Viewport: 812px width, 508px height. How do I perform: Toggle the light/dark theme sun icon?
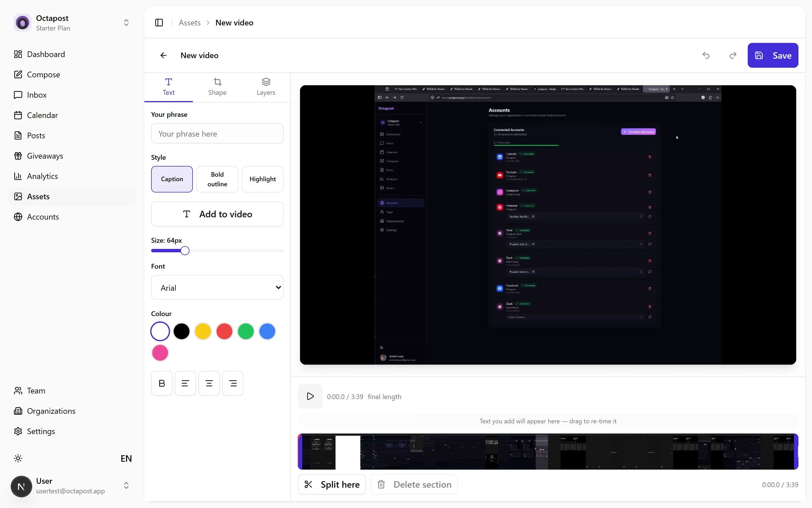[x=18, y=458]
